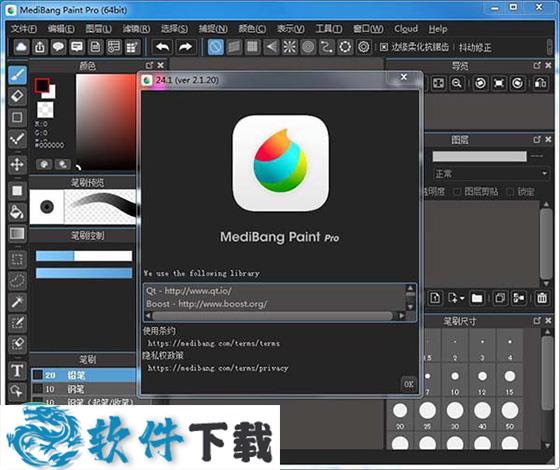560x470 pixels.
Task: Click library list horizontal scrollbar
Action: pos(272,316)
